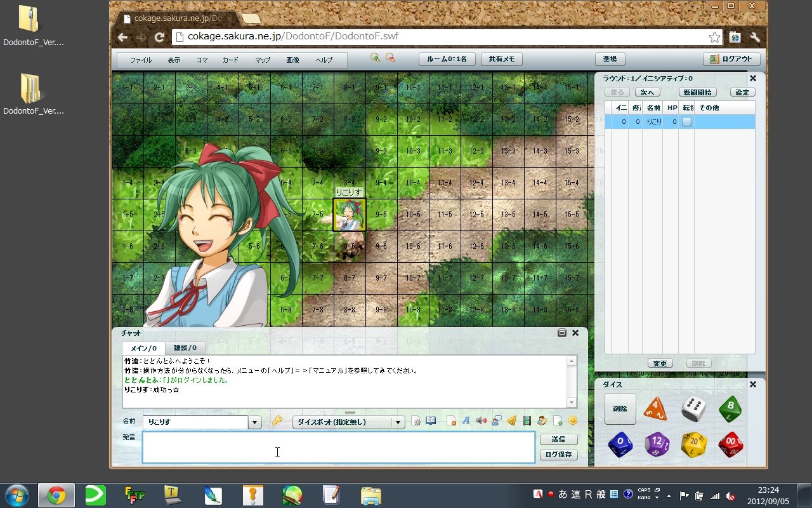
Task: Open the chat font letter A icon
Action: coord(466,420)
